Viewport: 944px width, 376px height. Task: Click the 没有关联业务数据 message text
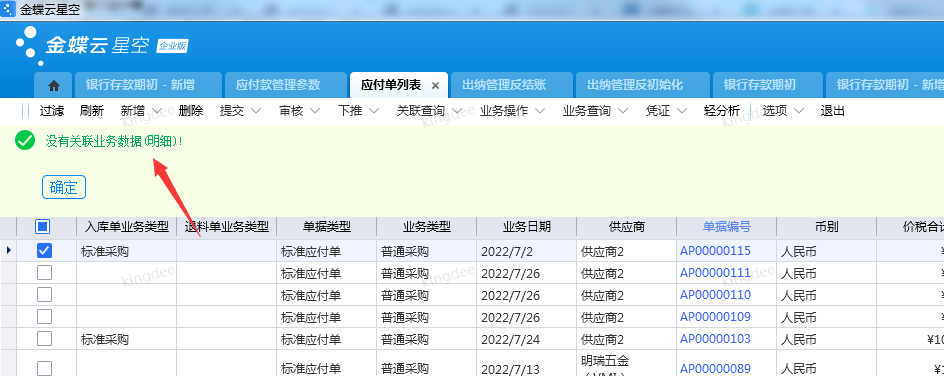(x=113, y=141)
